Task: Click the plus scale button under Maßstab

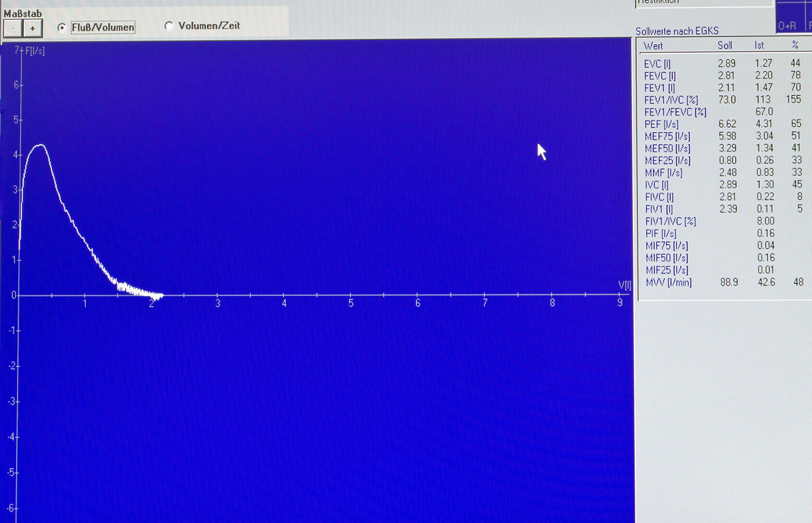Action: tap(33, 29)
